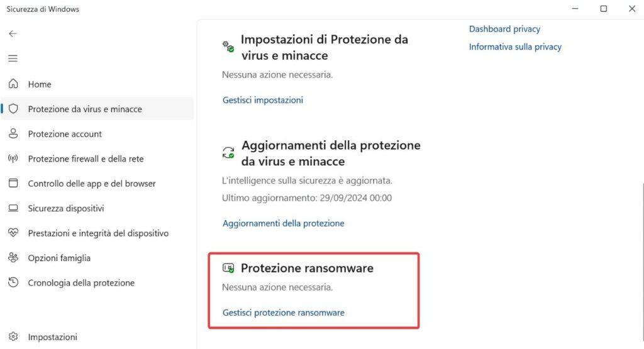Click the Impostazioni gear icon
This screenshot has width=644, height=349.
point(13,337)
